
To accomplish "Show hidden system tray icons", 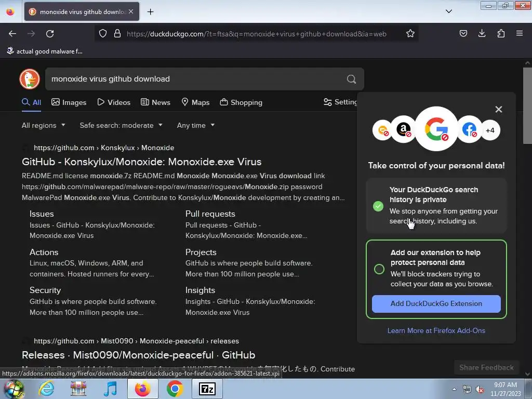I will (454, 389).
